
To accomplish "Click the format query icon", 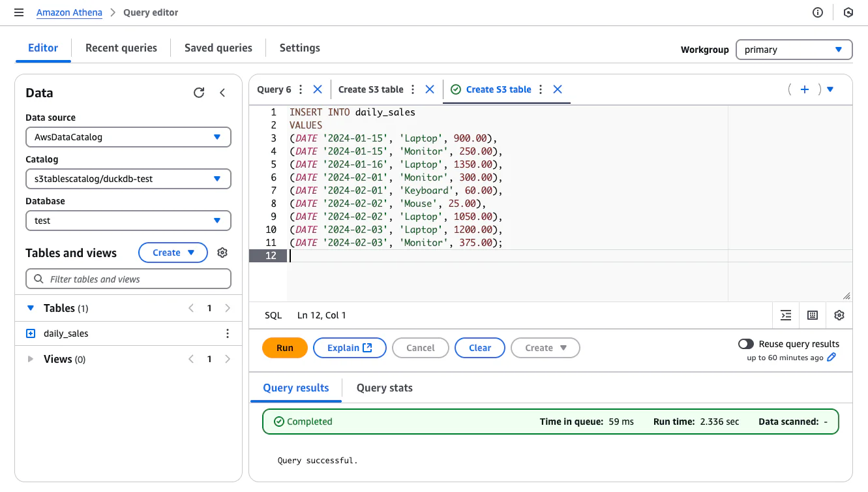I will pyautogui.click(x=786, y=315).
